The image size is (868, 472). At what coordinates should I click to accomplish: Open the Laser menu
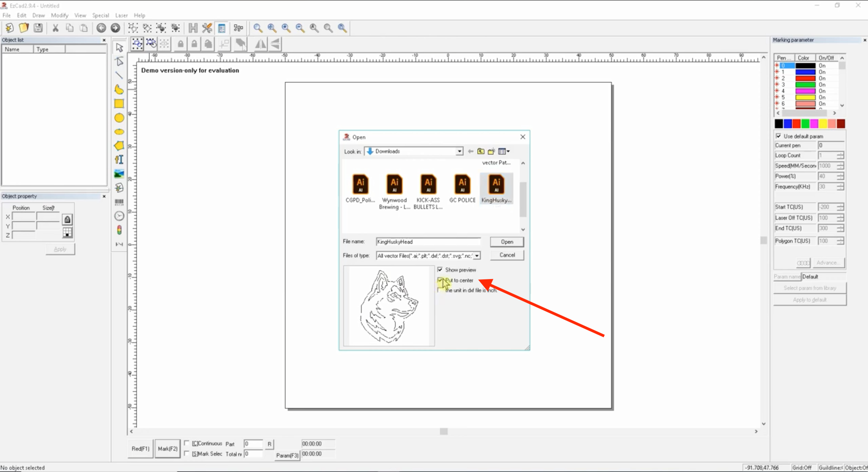[x=121, y=15]
